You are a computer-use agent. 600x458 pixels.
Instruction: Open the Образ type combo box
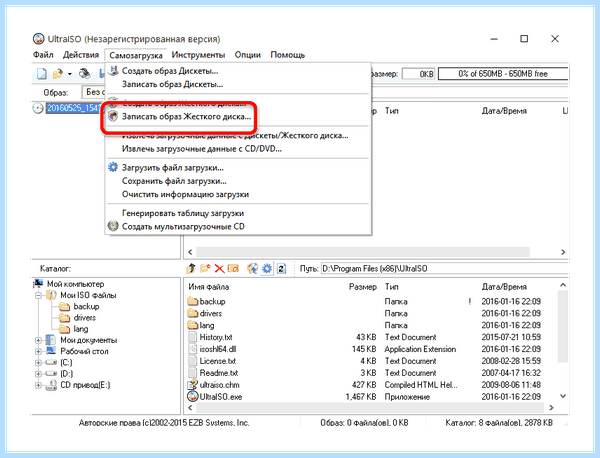94,92
